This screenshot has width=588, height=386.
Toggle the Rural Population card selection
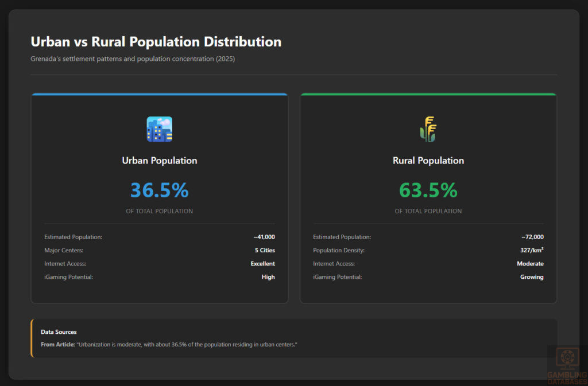(428, 198)
